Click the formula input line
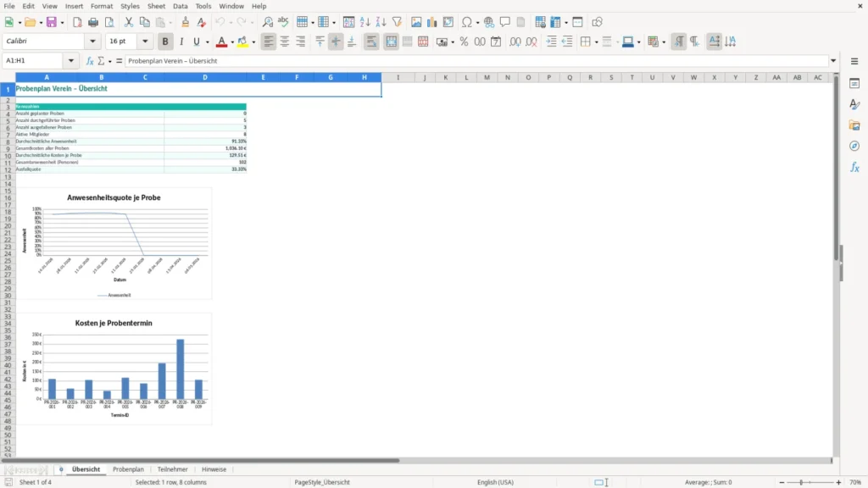 (x=477, y=61)
